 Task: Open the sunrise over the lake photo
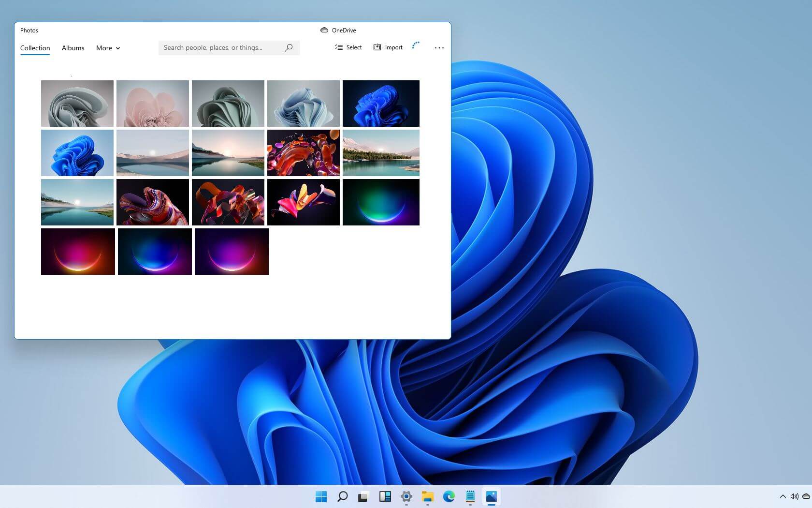(x=228, y=152)
